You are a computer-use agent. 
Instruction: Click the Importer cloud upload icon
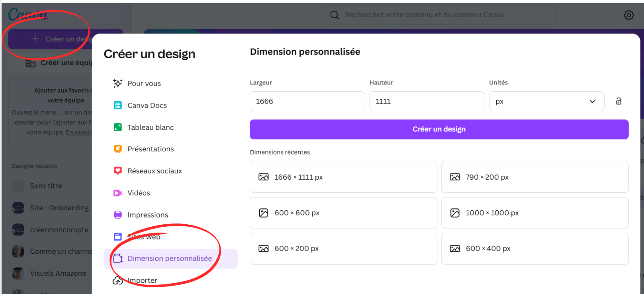(117, 280)
